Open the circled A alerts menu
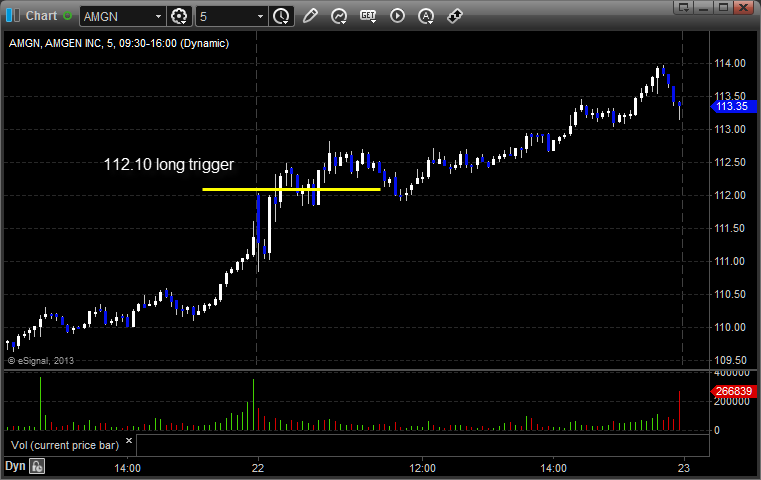The image size is (761, 480). (426, 17)
